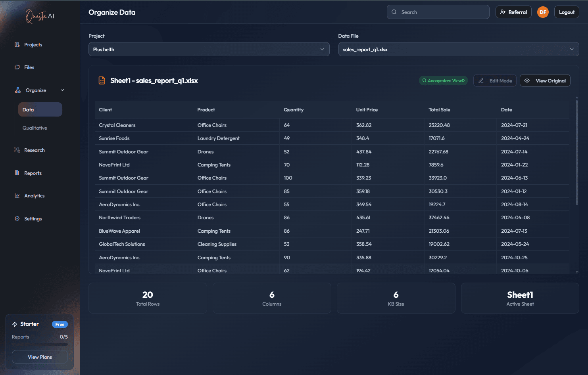This screenshot has height=375, width=588.
Task: Open the Project dropdown showing Plus helth
Action: tap(209, 50)
